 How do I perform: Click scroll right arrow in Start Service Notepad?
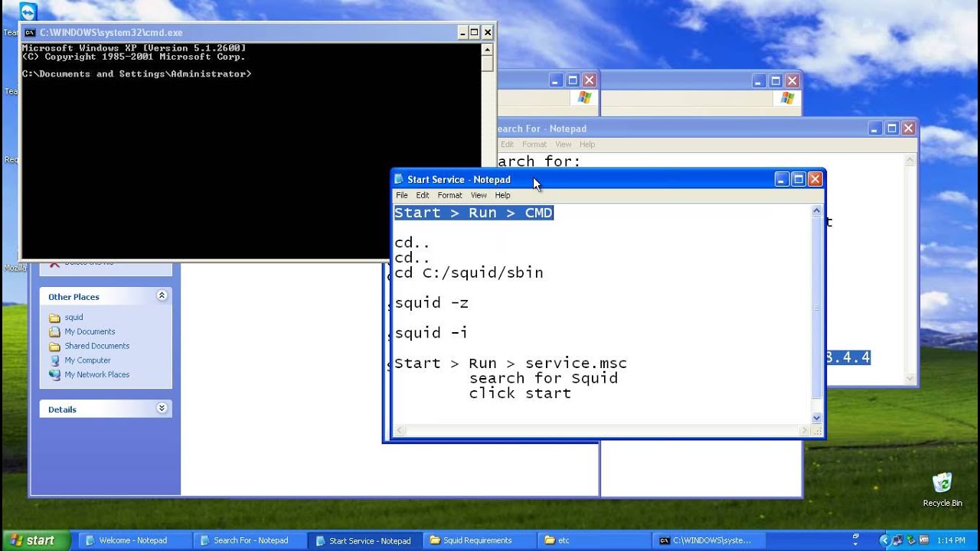[804, 431]
